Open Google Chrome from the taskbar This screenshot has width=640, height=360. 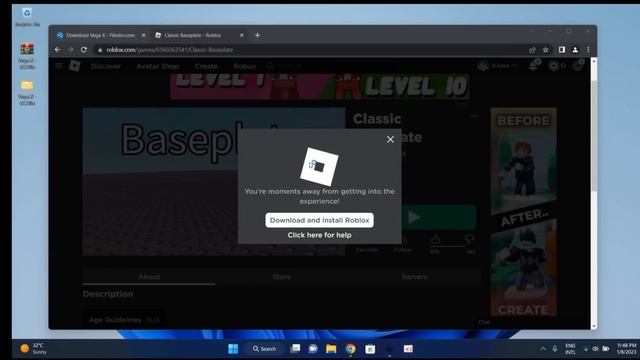[350, 349]
